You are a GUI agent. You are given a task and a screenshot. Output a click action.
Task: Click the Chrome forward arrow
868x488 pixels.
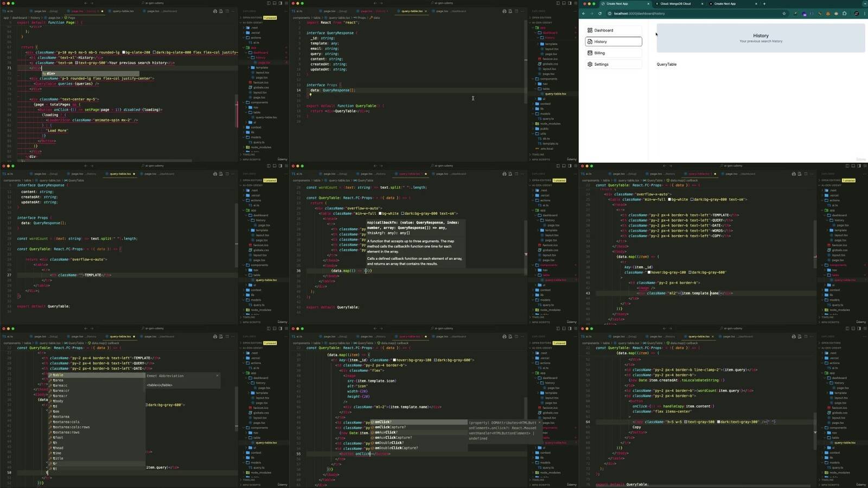[x=591, y=14]
